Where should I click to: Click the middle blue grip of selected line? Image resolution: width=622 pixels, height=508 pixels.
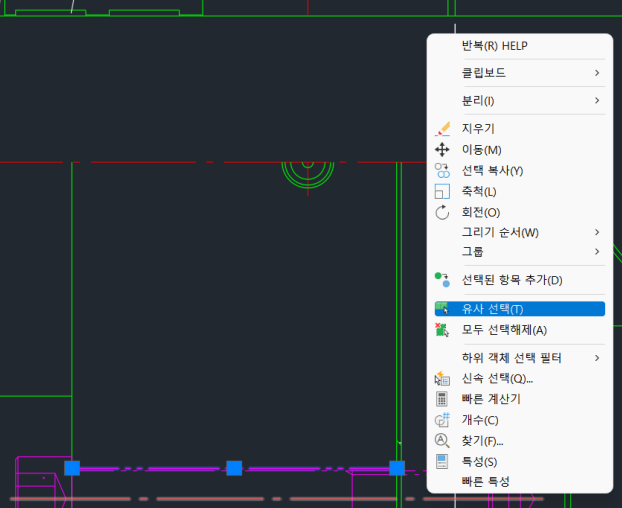(x=234, y=468)
